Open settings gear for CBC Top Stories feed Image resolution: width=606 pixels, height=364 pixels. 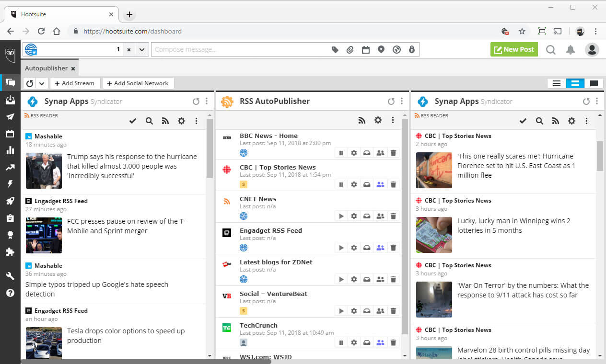(354, 184)
